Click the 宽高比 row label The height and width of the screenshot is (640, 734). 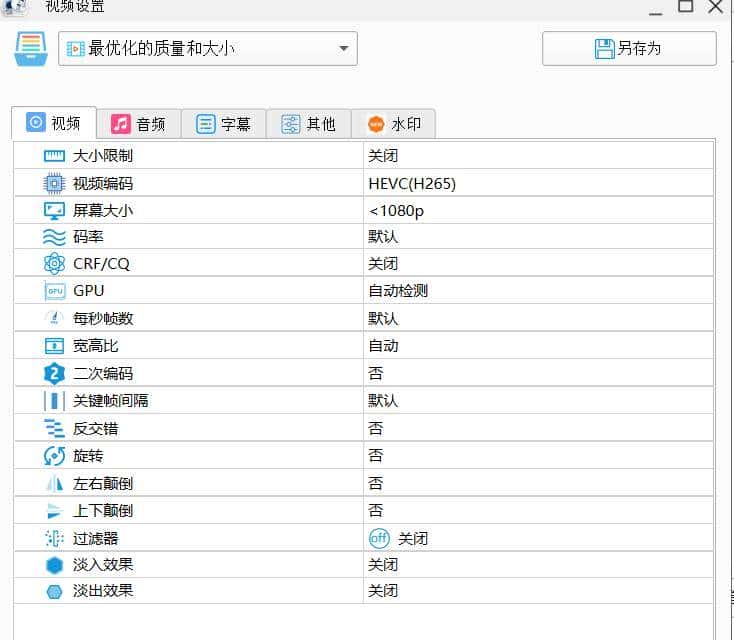(95, 346)
